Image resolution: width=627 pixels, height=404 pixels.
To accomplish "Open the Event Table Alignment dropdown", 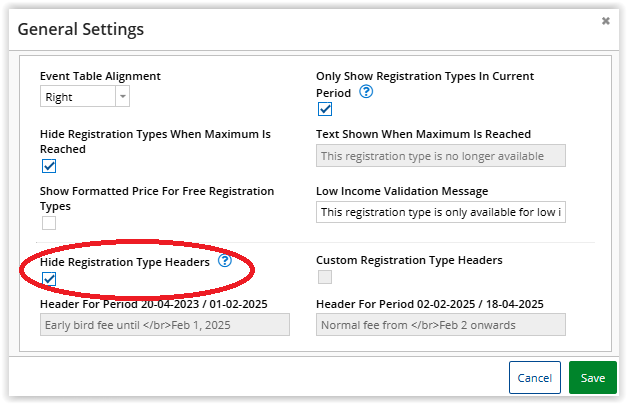I will click(x=84, y=96).
